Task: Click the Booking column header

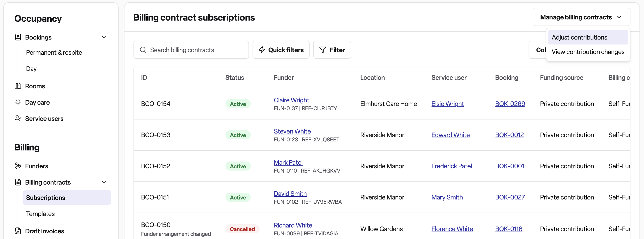Action: coord(506,77)
